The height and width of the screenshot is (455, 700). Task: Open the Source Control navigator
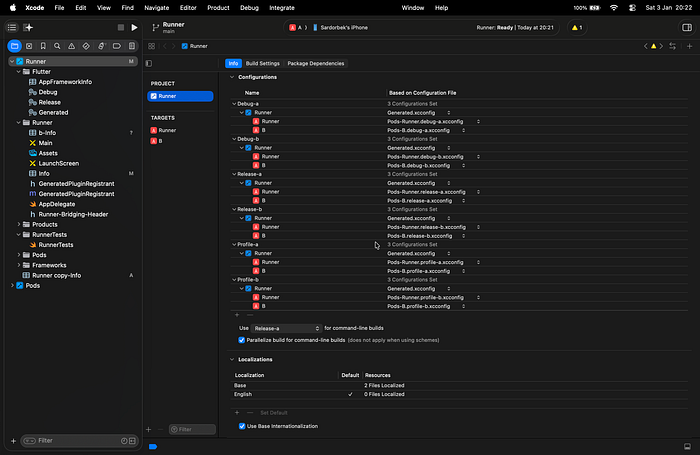tap(29, 46)
